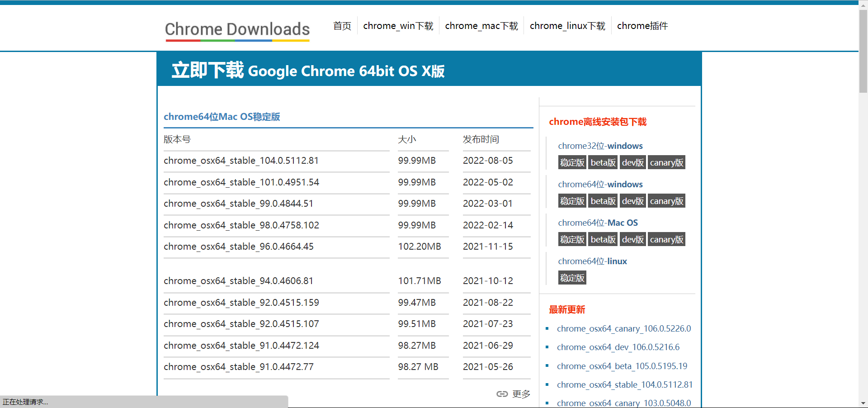Image resolution: width=868 pixels, height=408 pixels.
Task: Open chrome_osx64_stable_92.0.4515.107 download
Action: (241, 324)
